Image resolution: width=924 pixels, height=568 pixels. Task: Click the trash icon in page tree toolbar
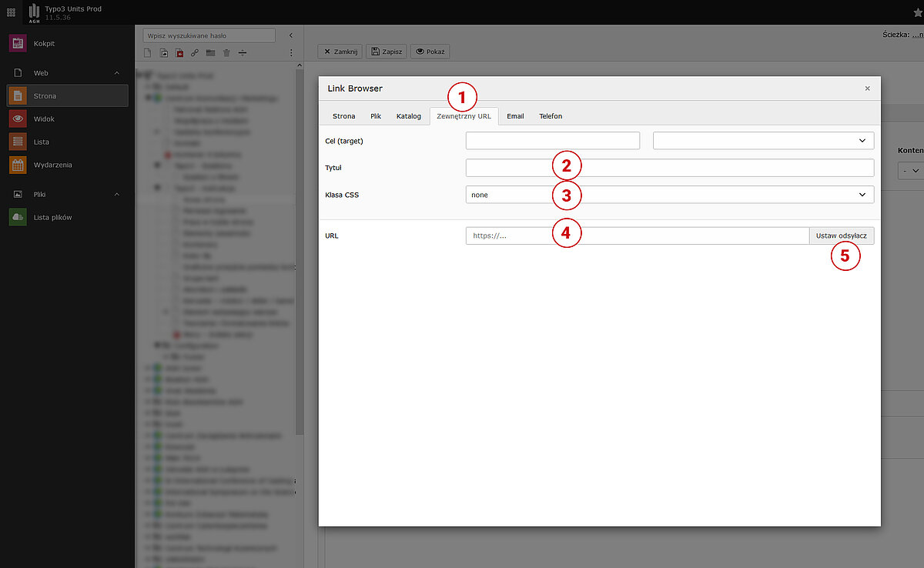pyautogui.click(x=226, y=53)
